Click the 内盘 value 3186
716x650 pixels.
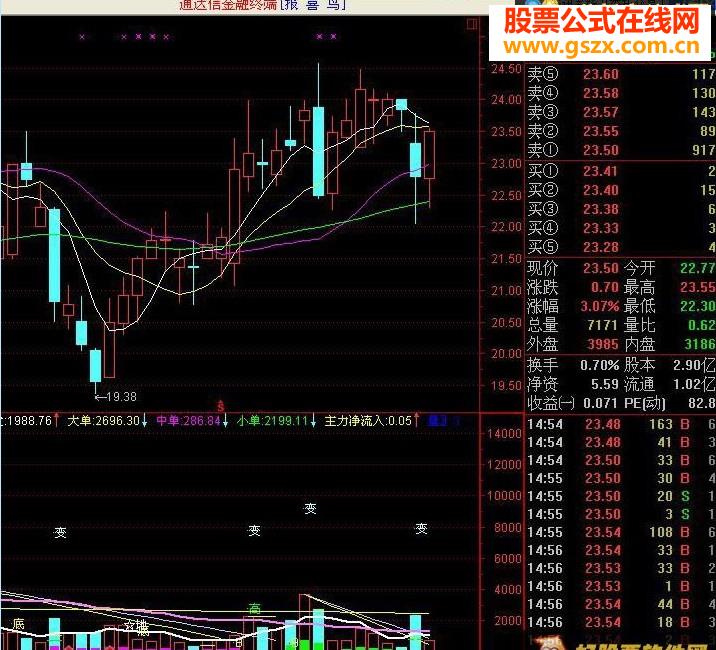[x=700, y=344]
